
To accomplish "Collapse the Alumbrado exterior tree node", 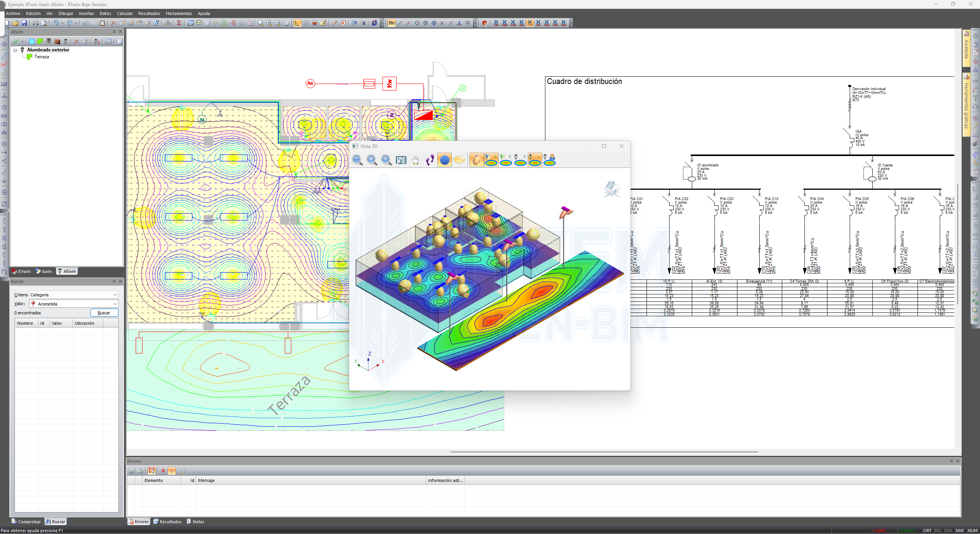I will tap(15, 50).
